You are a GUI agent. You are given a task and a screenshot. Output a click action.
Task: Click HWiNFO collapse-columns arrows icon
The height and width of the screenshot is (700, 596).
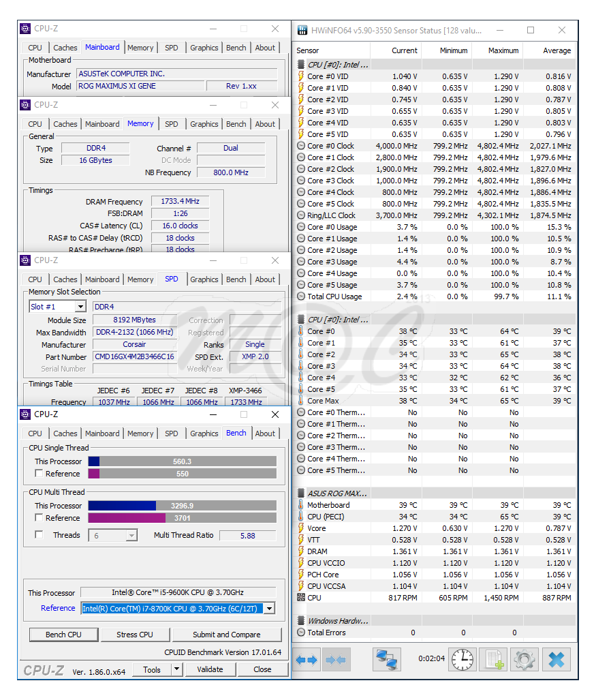[x=336, y=659]
